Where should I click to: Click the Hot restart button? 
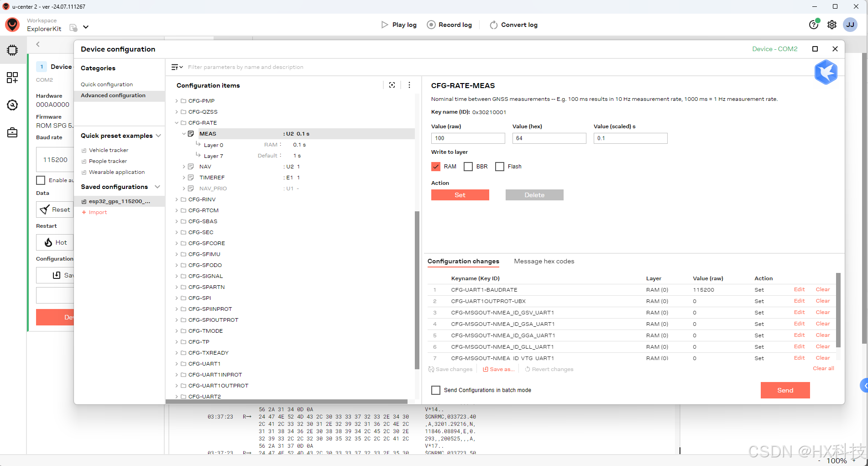coord(55,242)
